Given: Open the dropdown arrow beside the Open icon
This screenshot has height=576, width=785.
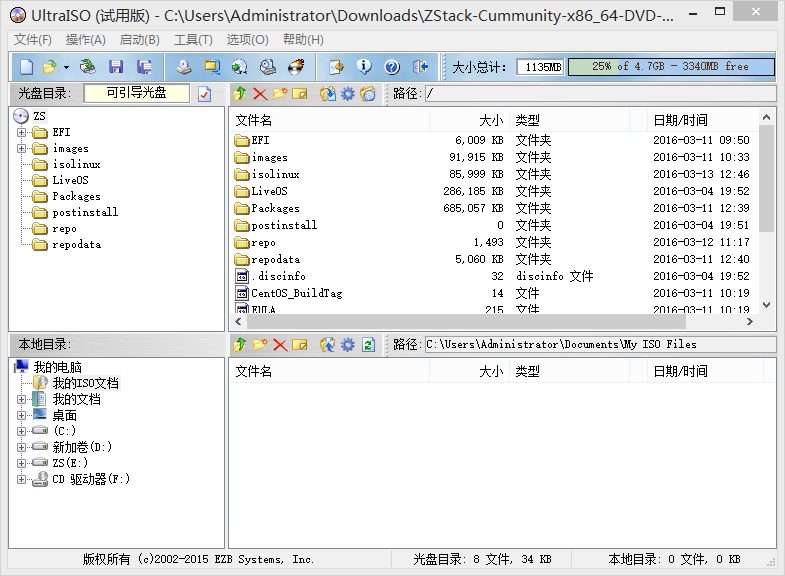Looking at the screenshot, I should (x=66, y=67).
